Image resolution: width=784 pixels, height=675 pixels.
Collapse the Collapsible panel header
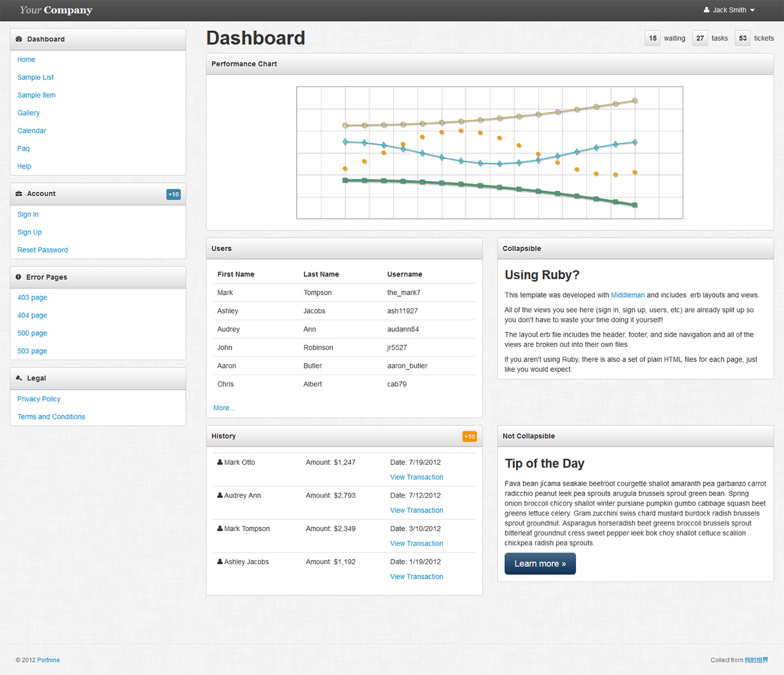635,249
